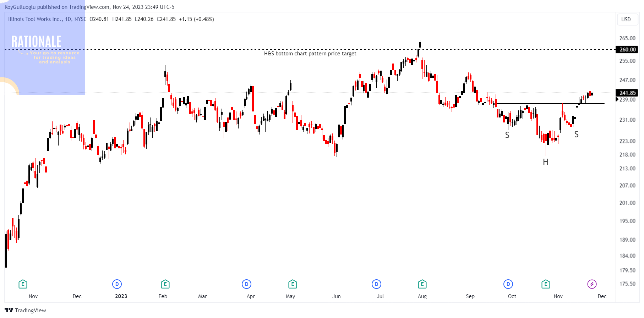644x318 pixels.
Task: Click the earnings E marker above the Aug label
Action: pyautogui.click(x=422, y=284)
